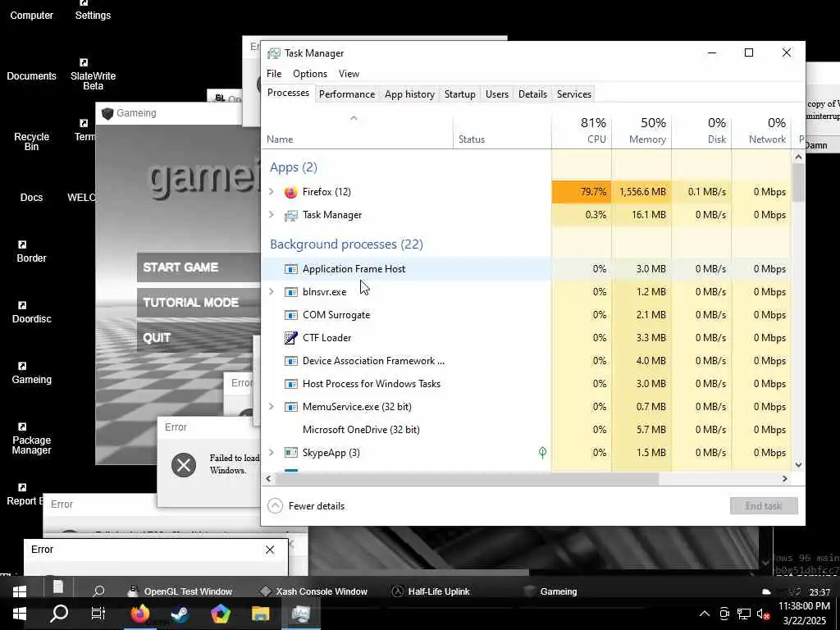Click the colorful pentagon app taskbar icon
This screenshot has height=630, width=840.
(220, 614)
